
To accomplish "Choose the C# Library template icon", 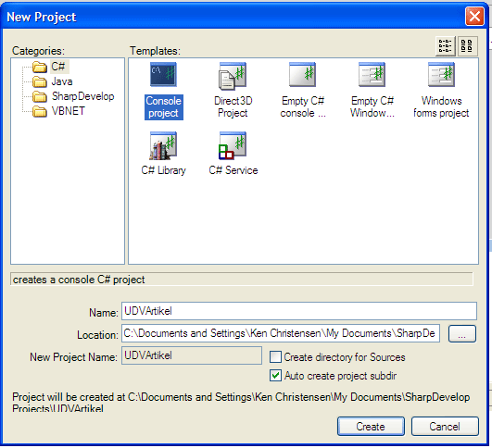I will 163,145.
